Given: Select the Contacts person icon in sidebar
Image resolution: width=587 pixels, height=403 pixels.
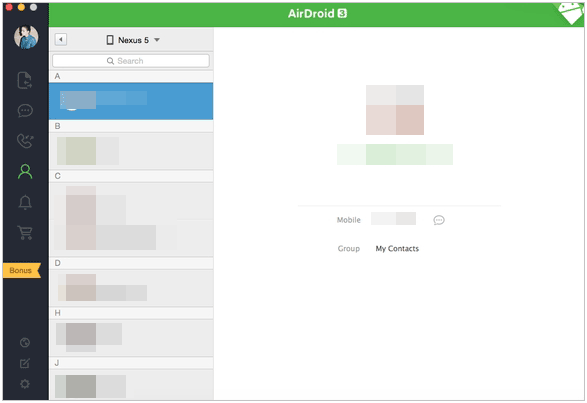Looking at the screenshot, I should pyautogui.click(x=25, y=172).
